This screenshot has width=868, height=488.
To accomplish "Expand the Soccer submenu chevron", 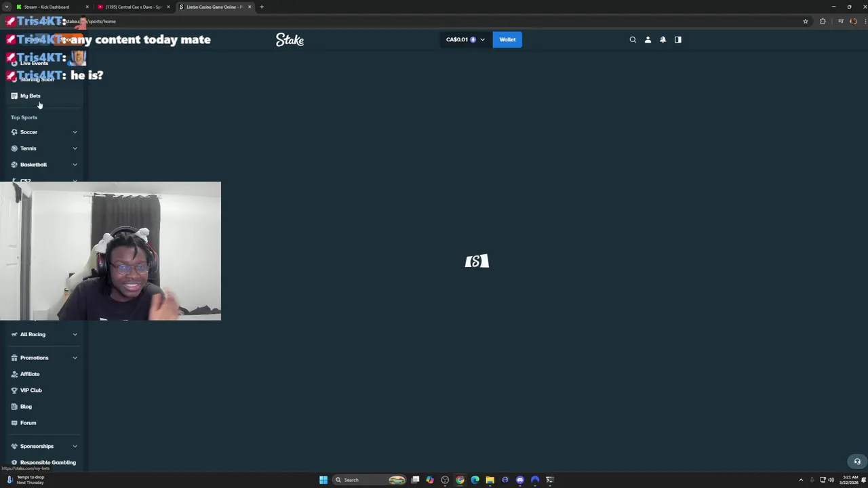I will click(x=75, y=132).
